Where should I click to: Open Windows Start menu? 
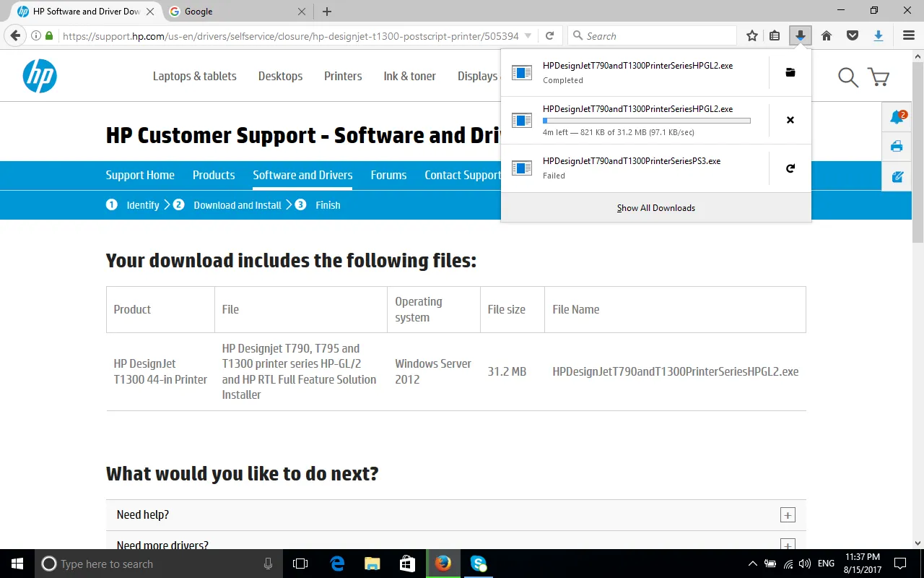point(17,564)
